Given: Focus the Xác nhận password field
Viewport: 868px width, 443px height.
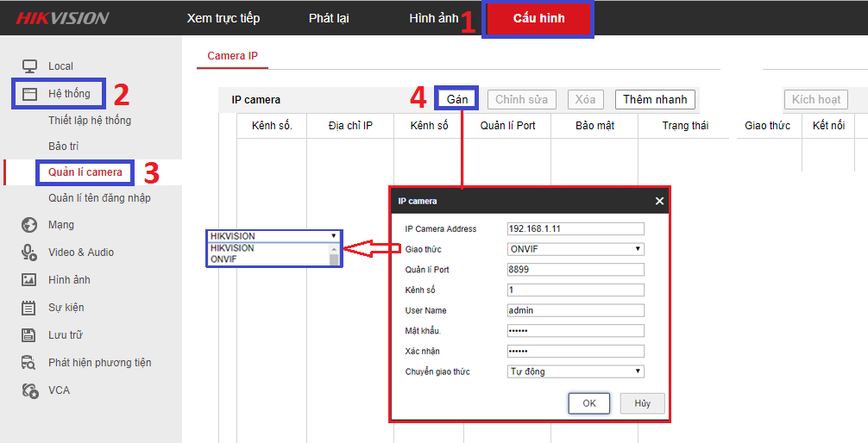Looking at the screenshot, I should pos(576,351).
